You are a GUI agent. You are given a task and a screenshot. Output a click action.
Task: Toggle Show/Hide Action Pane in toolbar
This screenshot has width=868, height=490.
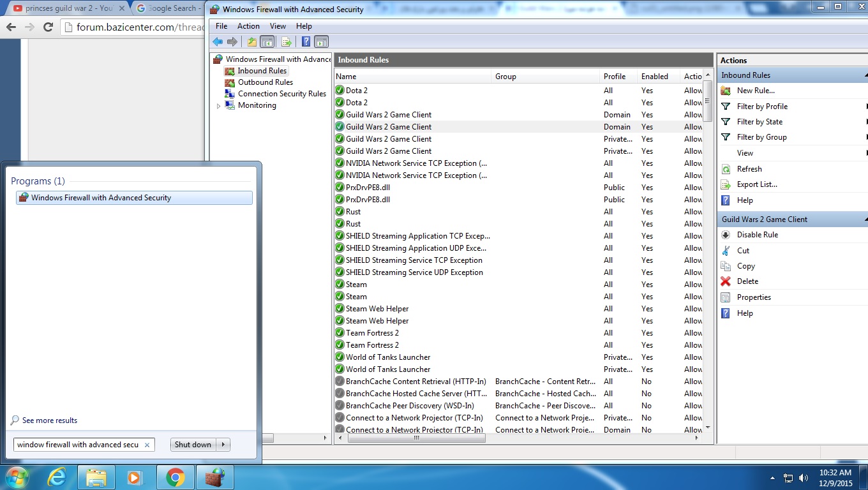coord(321,41)
